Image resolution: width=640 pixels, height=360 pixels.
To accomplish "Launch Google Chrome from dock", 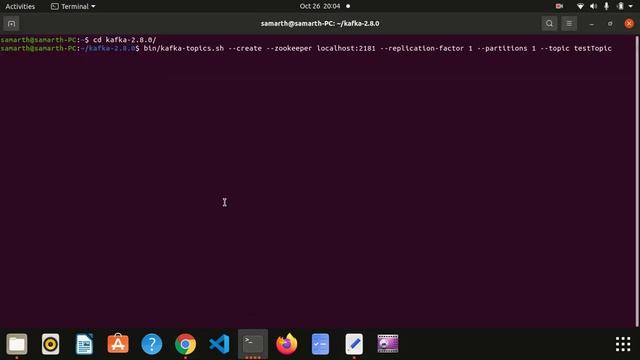I will coord(185,344).
